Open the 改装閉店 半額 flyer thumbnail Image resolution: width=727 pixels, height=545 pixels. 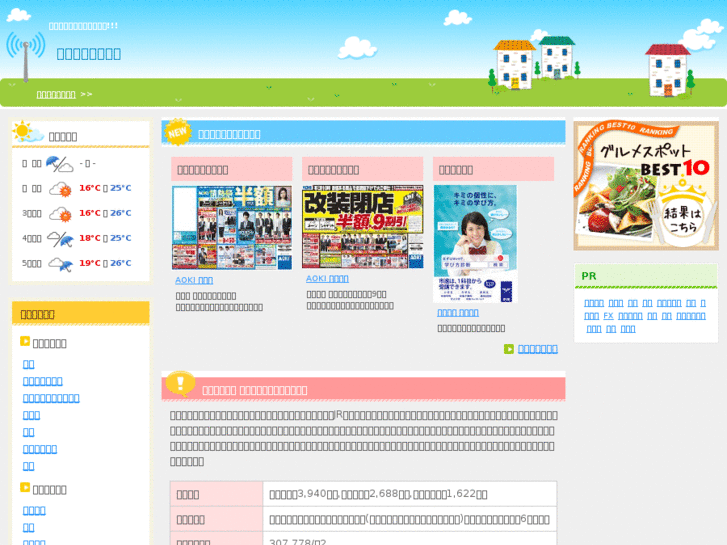(363, 227)
